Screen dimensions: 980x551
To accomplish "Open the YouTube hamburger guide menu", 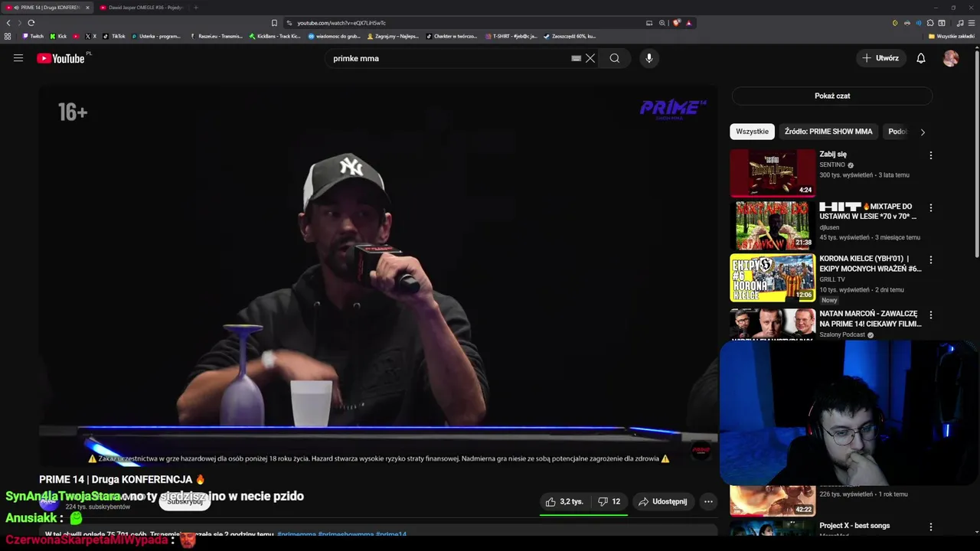I will [x=18, y=58].
